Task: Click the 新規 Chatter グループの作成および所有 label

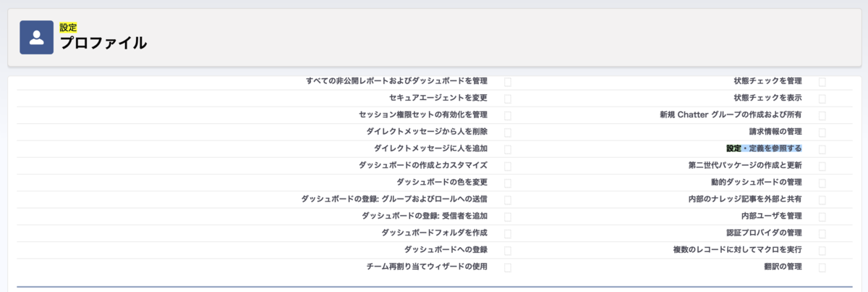Action: click(x=731, y=114)
